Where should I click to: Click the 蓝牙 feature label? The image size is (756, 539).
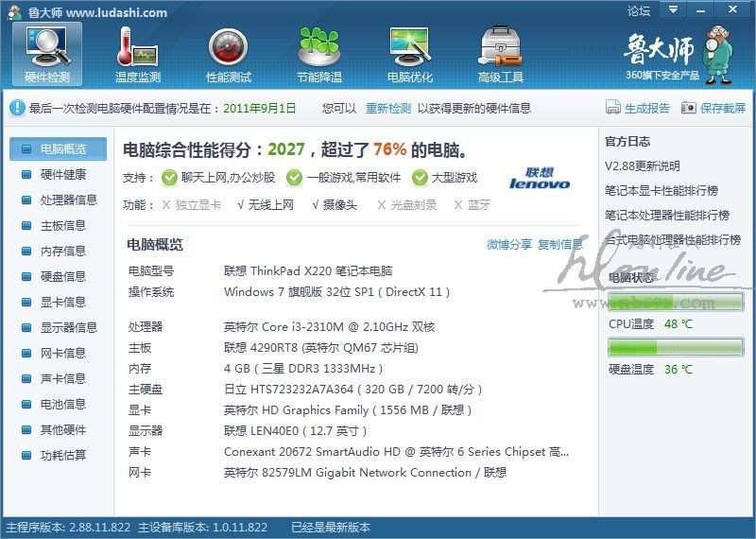click(479, 205)
